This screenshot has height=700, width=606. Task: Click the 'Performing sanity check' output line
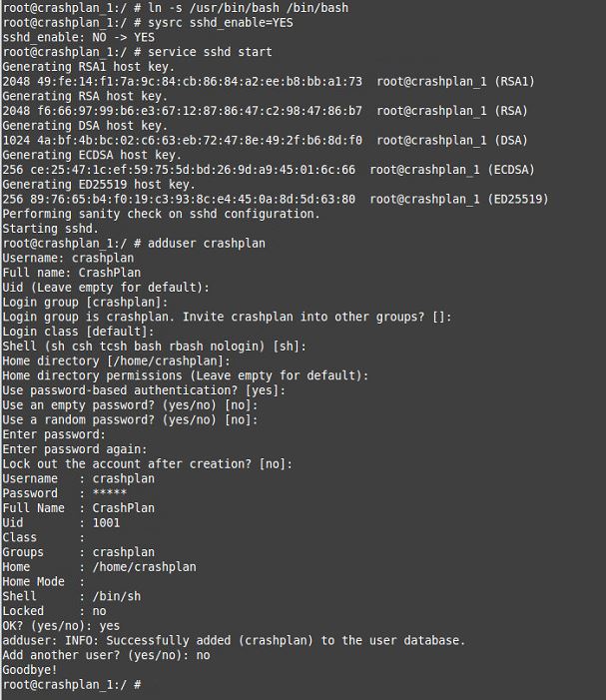[x=161, y=214]
